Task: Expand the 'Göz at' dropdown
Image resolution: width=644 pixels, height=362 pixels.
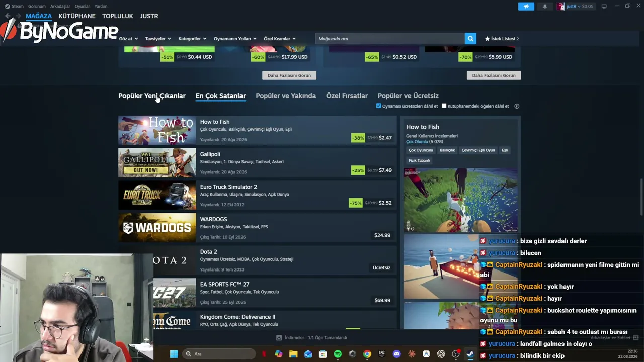Action: click(128, 39)
